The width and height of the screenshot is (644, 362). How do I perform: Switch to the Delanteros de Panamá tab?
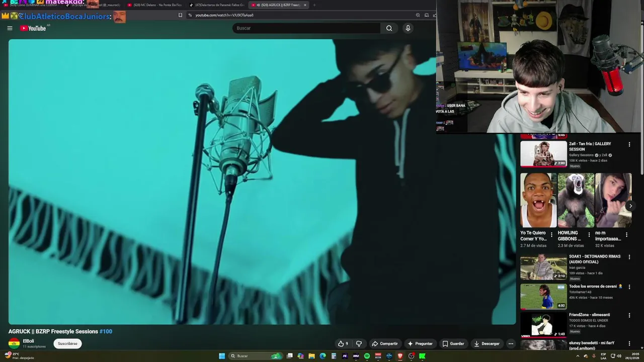point(216,5)
